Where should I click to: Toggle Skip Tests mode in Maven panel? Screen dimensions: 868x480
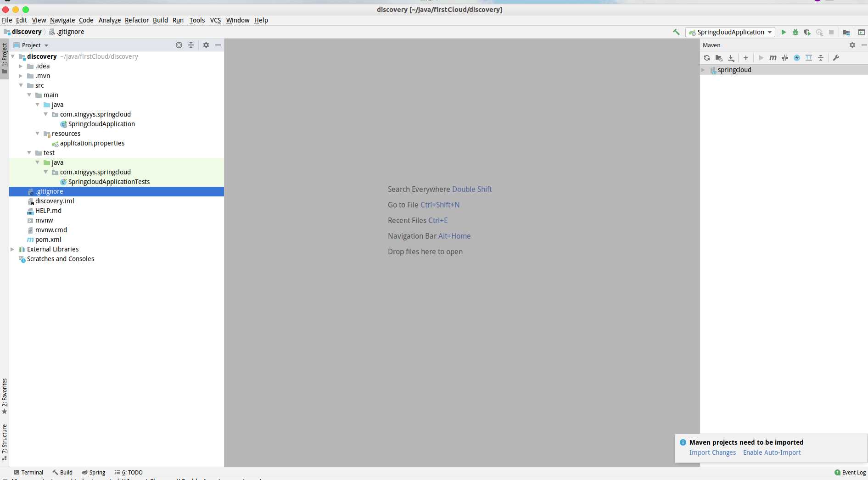point(797,58)
